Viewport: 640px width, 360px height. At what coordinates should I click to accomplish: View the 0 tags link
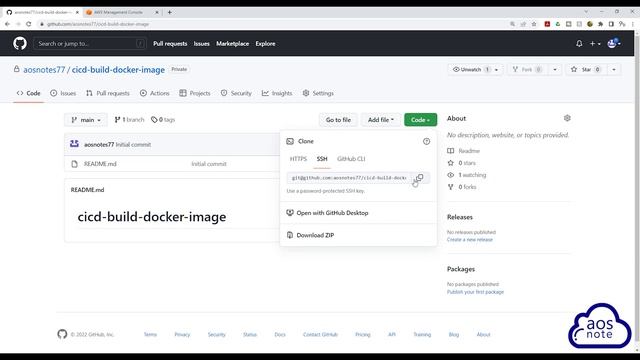coord(163,120)
